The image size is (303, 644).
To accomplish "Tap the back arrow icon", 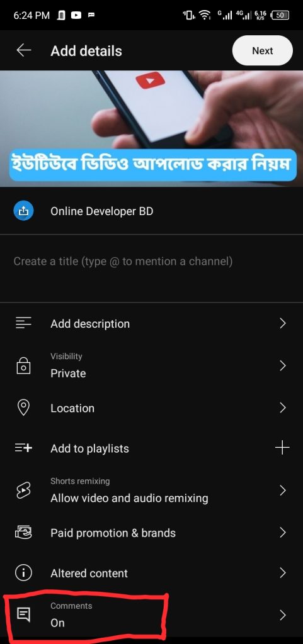I will tap(24, 50).
